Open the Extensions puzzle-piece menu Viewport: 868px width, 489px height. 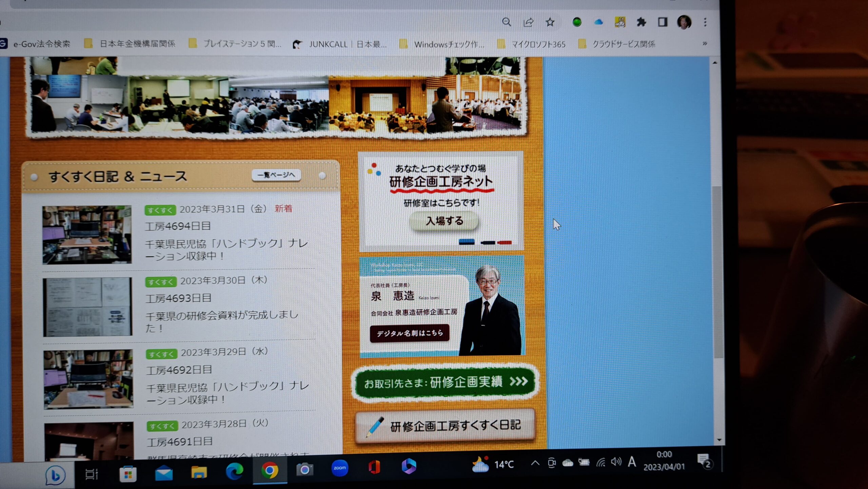coord(641,22)
